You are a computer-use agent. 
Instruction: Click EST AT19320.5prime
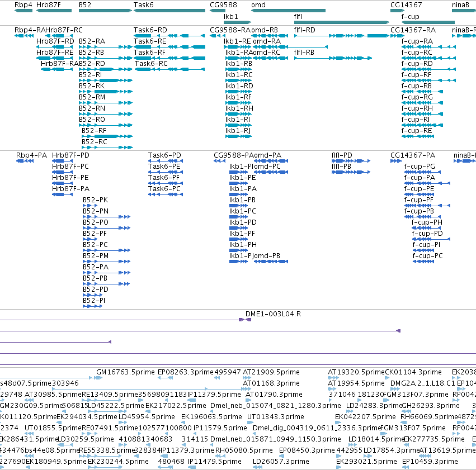pyautogui.click(x=356, y=372)
